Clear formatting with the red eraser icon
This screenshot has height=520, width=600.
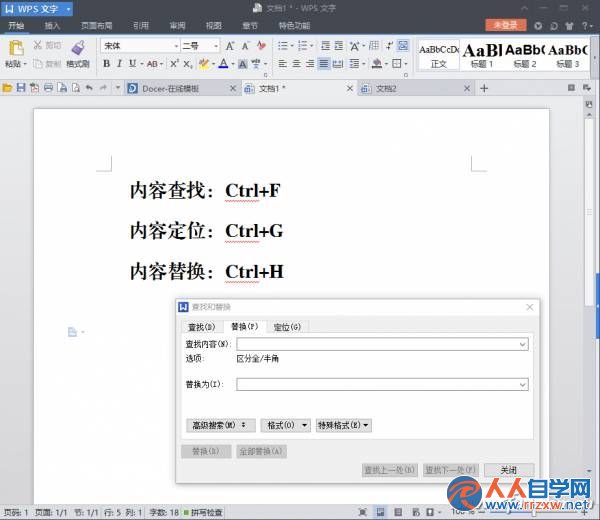(x=261, y=46)
